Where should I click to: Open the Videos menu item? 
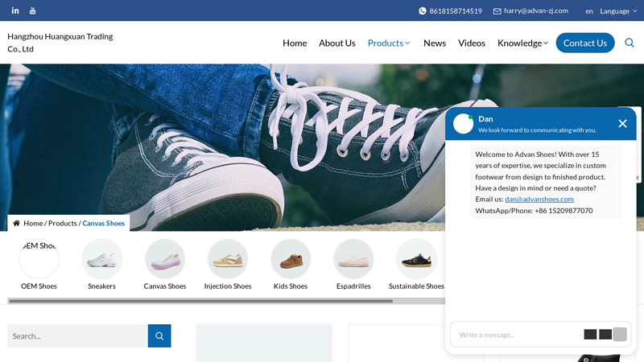(472, 43)
